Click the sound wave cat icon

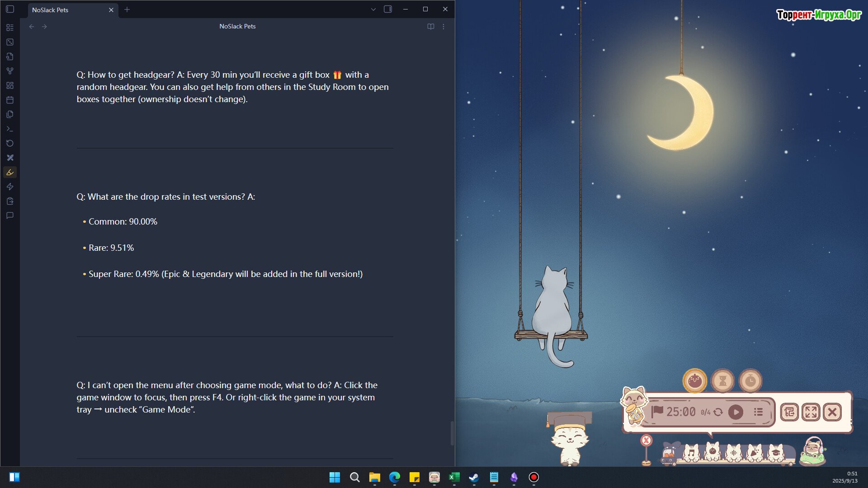[733, 452]
